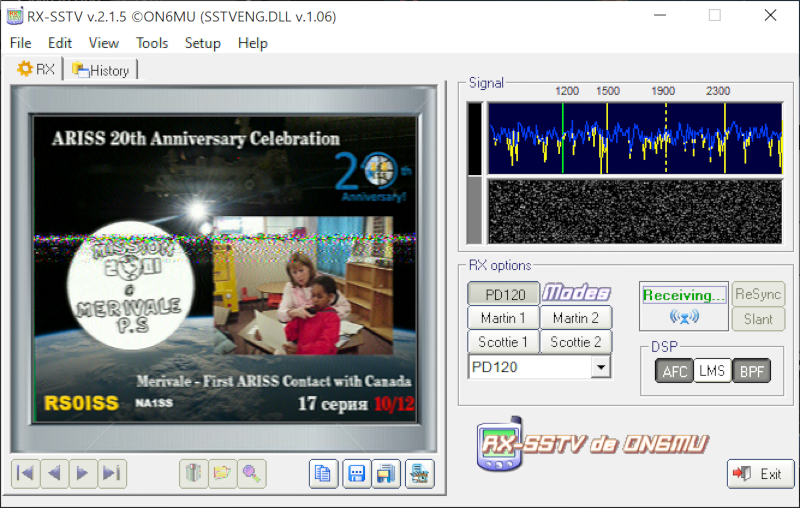Open the View menu
Image resolution: width=800 pixels, height=508 pixels.
104,43
